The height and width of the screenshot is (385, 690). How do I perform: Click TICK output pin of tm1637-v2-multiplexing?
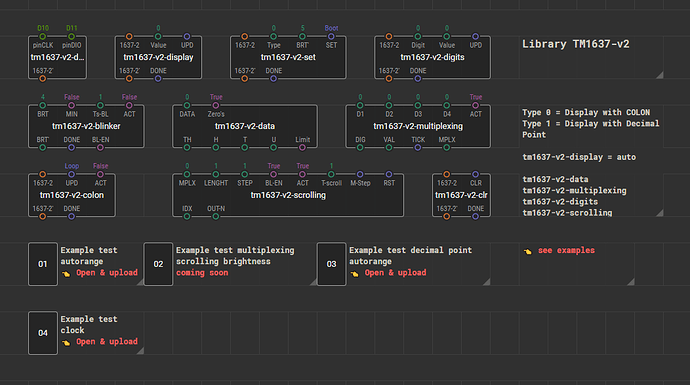click(x=418, y=148)
